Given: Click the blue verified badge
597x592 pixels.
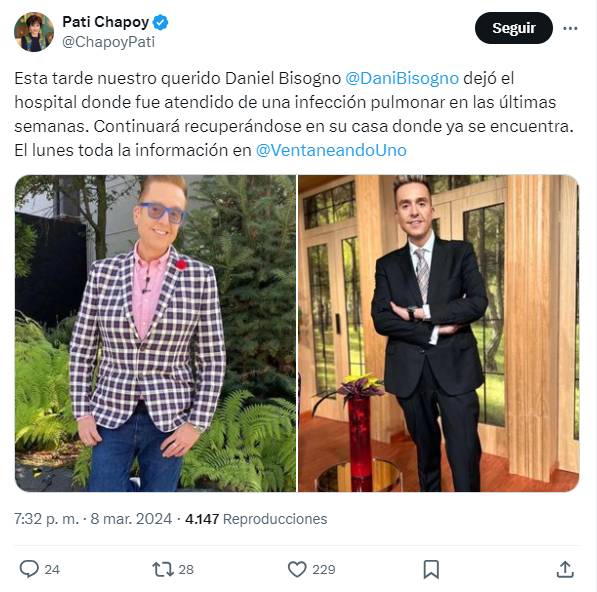Looking at the screenshot, I should (160, 22).
